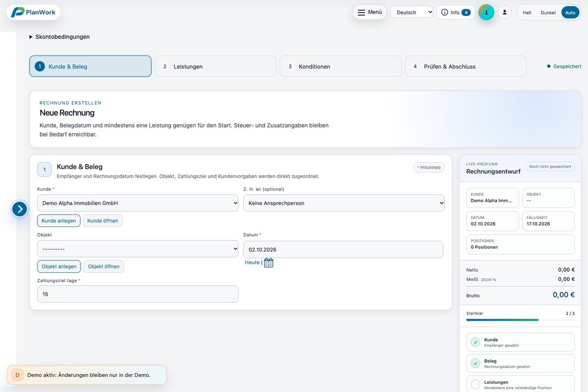
Task: Go to the Prüfen & Abschluss step
Action: click(x=465, y=66)
